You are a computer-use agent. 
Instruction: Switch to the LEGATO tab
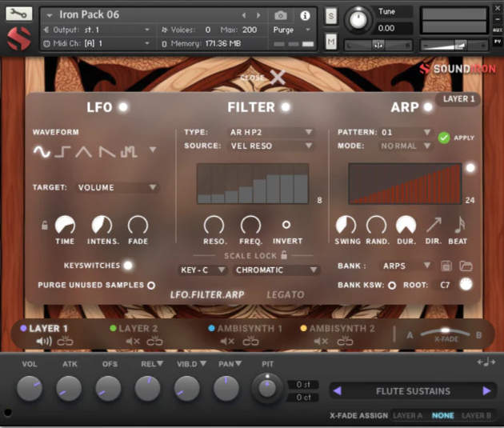point(285,294)
